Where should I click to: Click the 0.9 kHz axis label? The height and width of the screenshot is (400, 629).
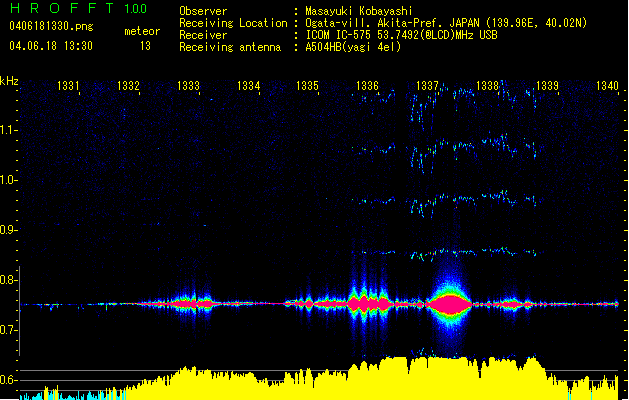coord(8,230)
